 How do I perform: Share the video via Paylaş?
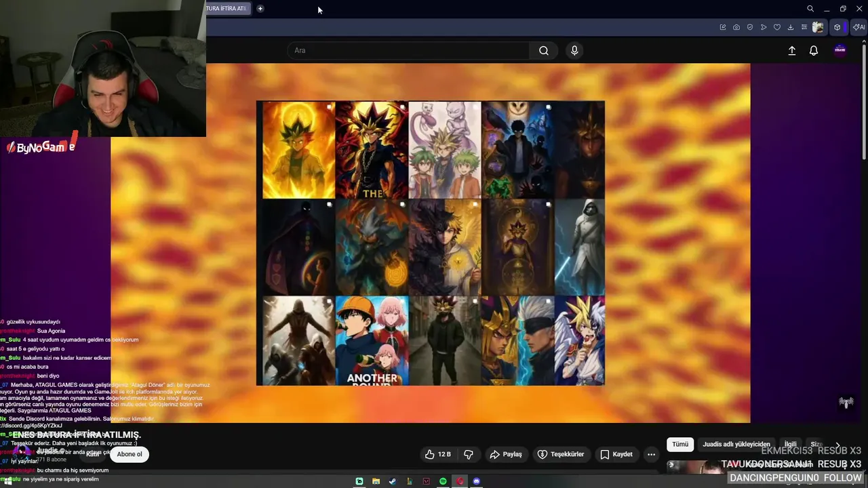506,454
